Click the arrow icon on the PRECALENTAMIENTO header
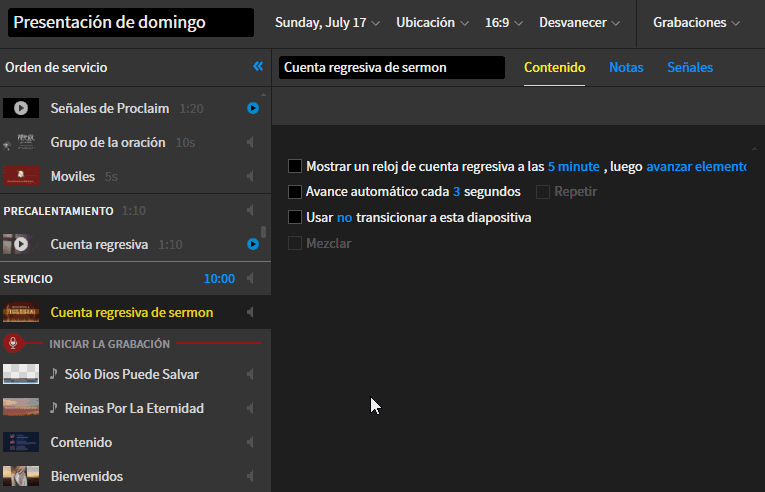The width and height of the screenshot is (765, 492). pyautogui.click(x=250, y=211)
